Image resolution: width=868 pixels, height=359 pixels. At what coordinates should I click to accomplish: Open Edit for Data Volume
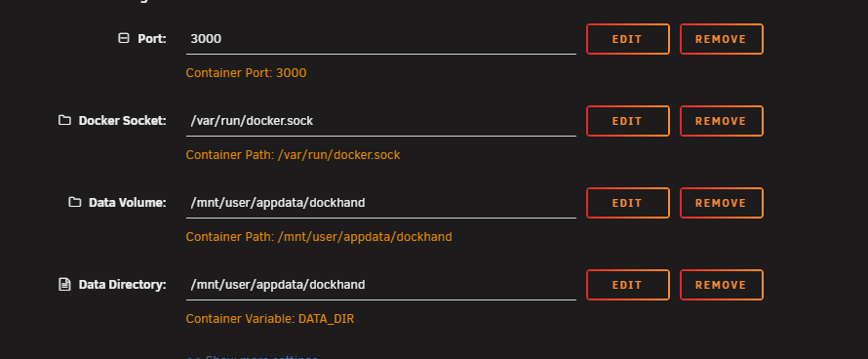[628, 203]
